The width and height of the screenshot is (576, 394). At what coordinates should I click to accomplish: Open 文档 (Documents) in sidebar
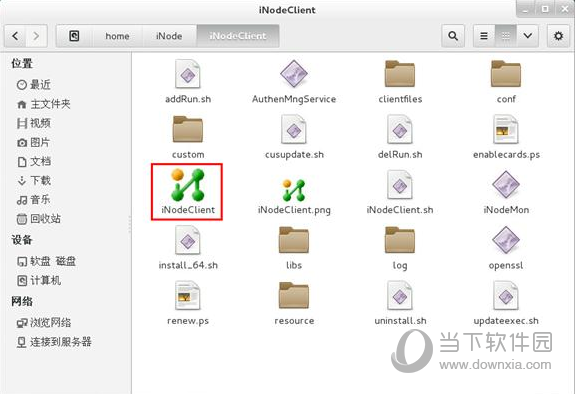[x=33, y=161]
